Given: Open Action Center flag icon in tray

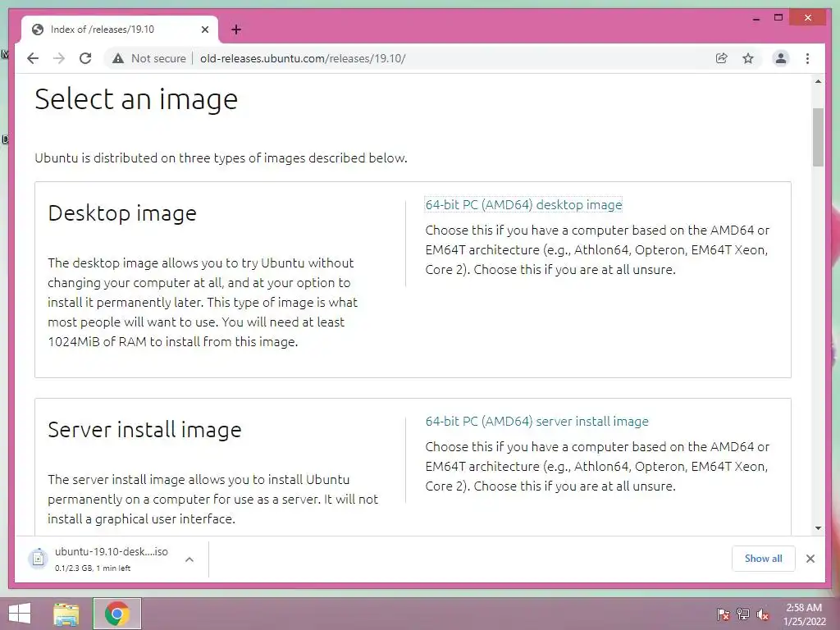Looking at the screenshot, I should click(723, 614).
